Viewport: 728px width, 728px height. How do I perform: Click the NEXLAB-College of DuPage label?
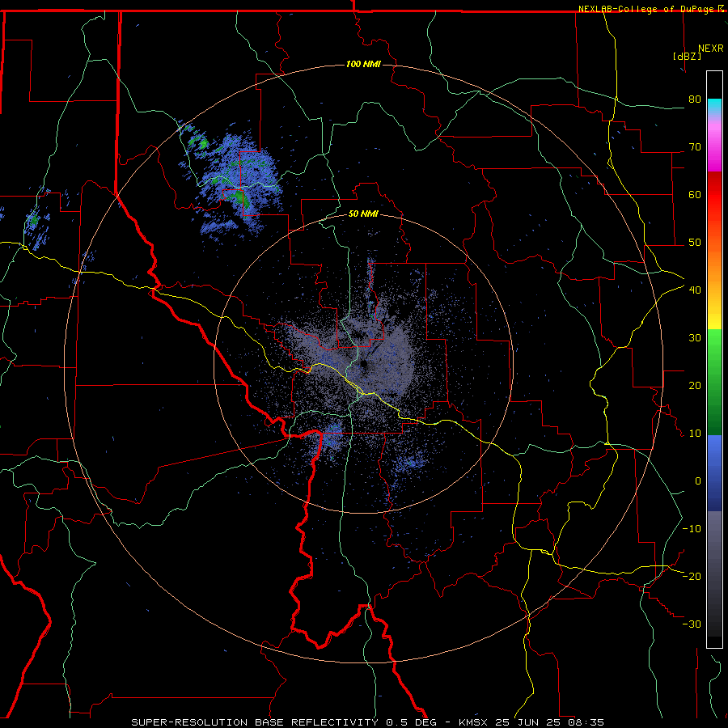pos(651,9)
